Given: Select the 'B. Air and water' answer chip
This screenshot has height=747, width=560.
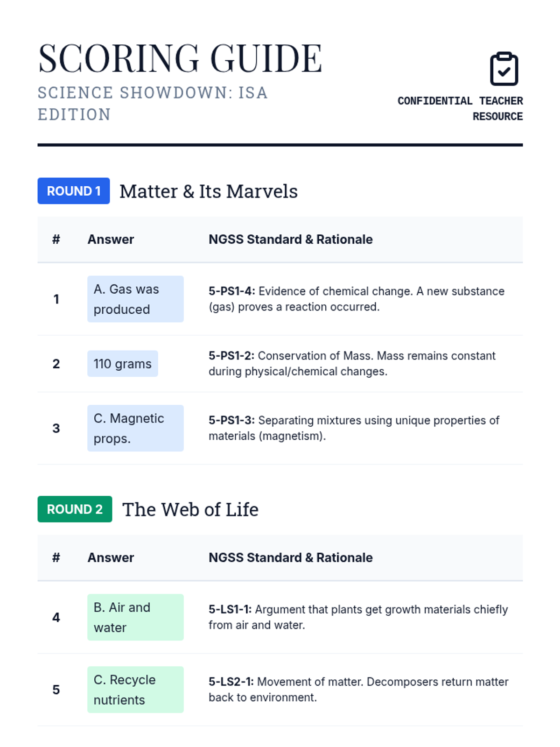Looking at the screenshot, I should (135, 617).
